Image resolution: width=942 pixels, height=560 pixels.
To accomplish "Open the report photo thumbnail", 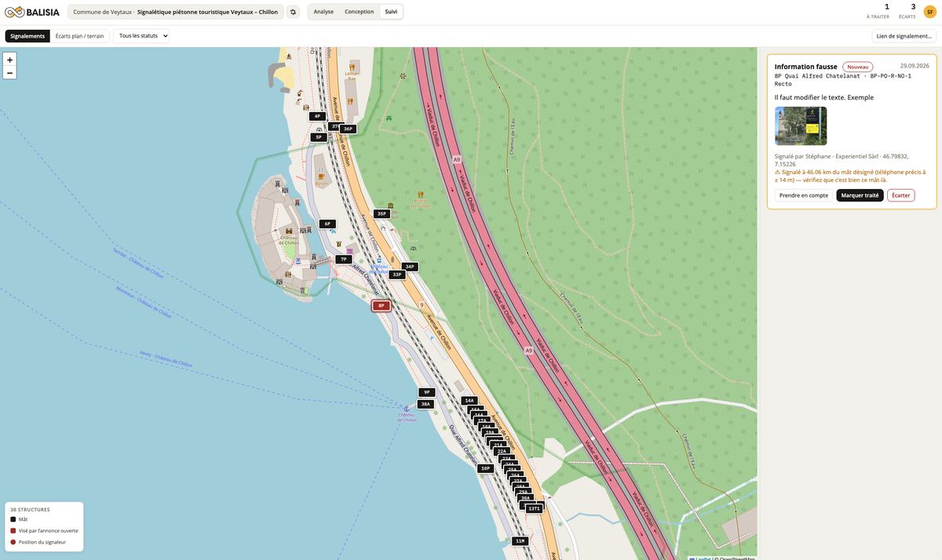I will pyautogui.click(x=801, y=125).
